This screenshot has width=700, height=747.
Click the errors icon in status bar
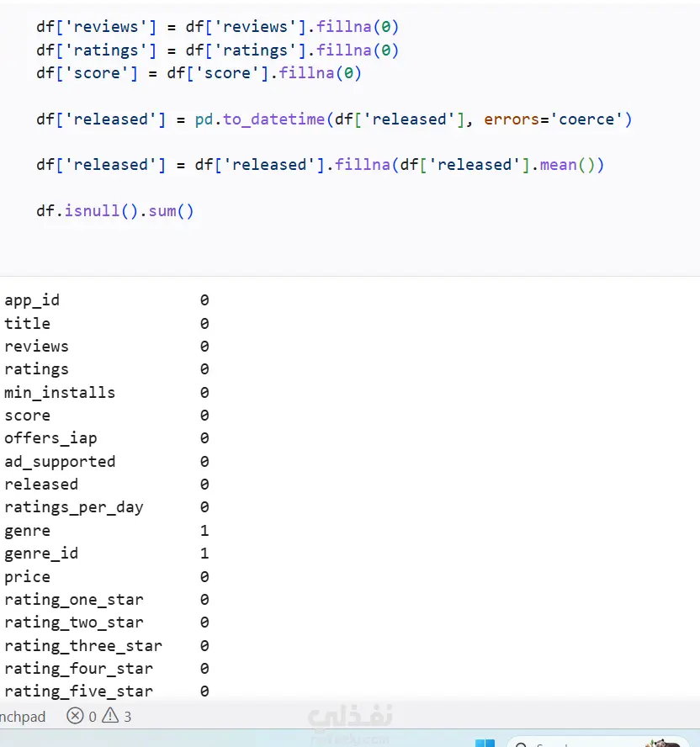[75, 716]
